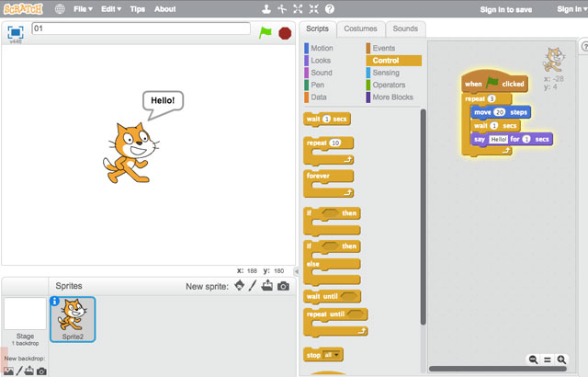Click the when flag clicked script block
This screenshot has height=377, width=588.
pos(494,82)
